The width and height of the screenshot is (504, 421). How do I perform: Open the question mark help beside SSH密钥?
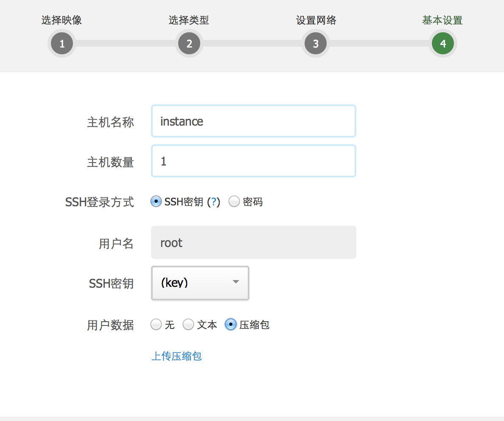click(214, 202)
